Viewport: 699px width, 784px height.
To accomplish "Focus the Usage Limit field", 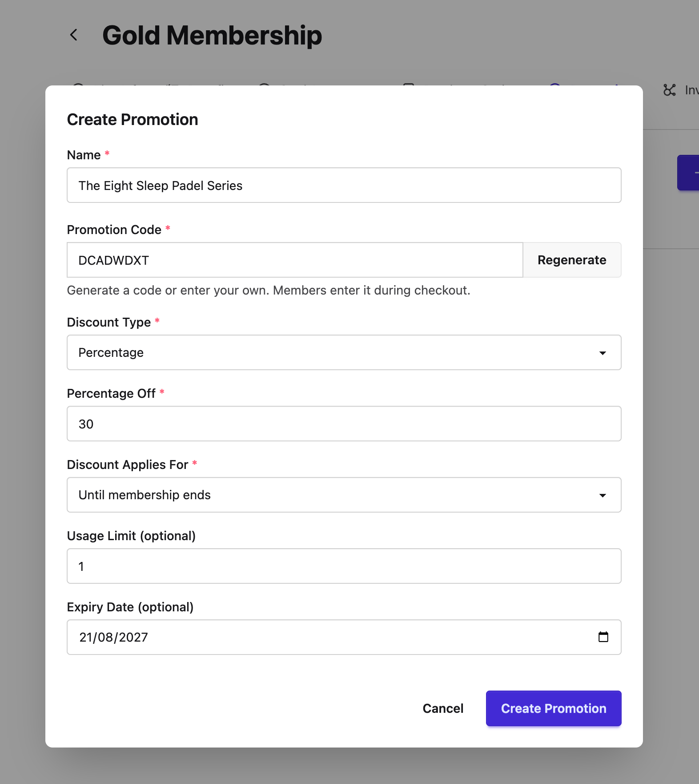I will pyautogui.click(x=344, y=566).
